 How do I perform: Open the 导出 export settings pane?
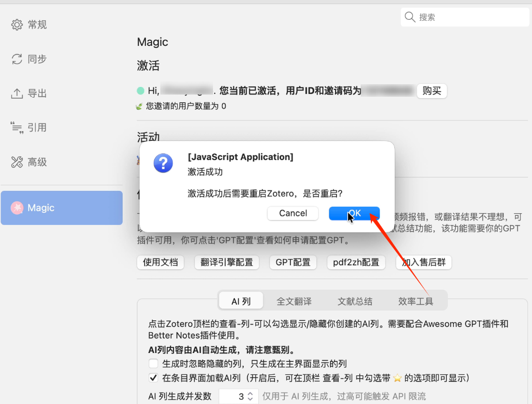29,93
